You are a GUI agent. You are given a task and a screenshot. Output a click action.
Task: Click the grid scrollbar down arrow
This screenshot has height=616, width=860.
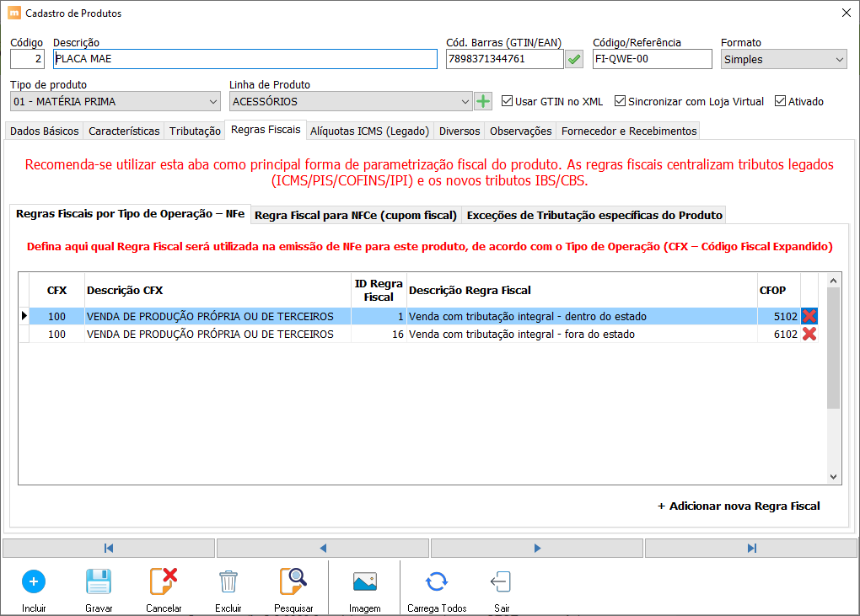(833, 477)
